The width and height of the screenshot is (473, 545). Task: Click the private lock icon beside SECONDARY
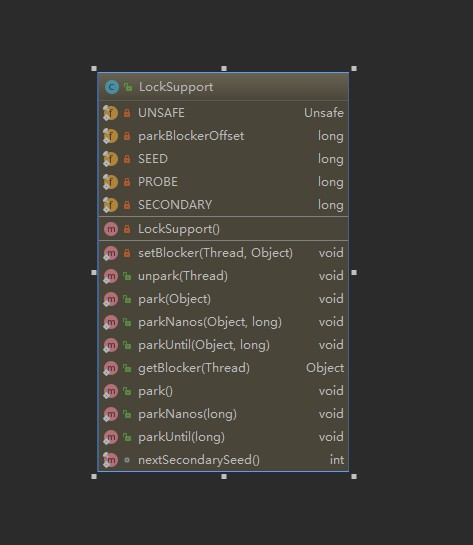click(127, 205)
